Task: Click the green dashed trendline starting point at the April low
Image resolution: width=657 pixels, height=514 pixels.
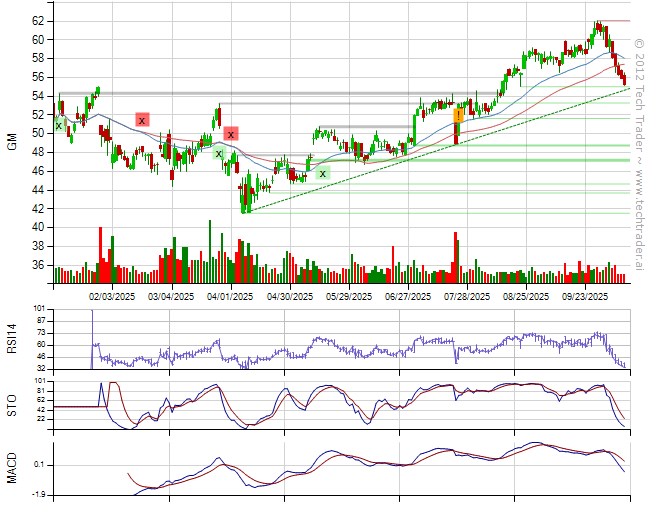Action: [243, 211]
